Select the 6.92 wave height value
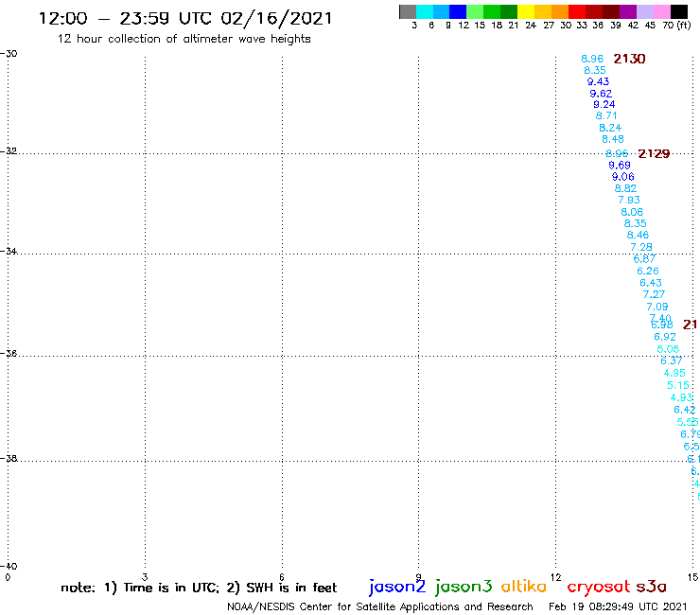Screen dimensions: 700x615 tap(665, 337)
